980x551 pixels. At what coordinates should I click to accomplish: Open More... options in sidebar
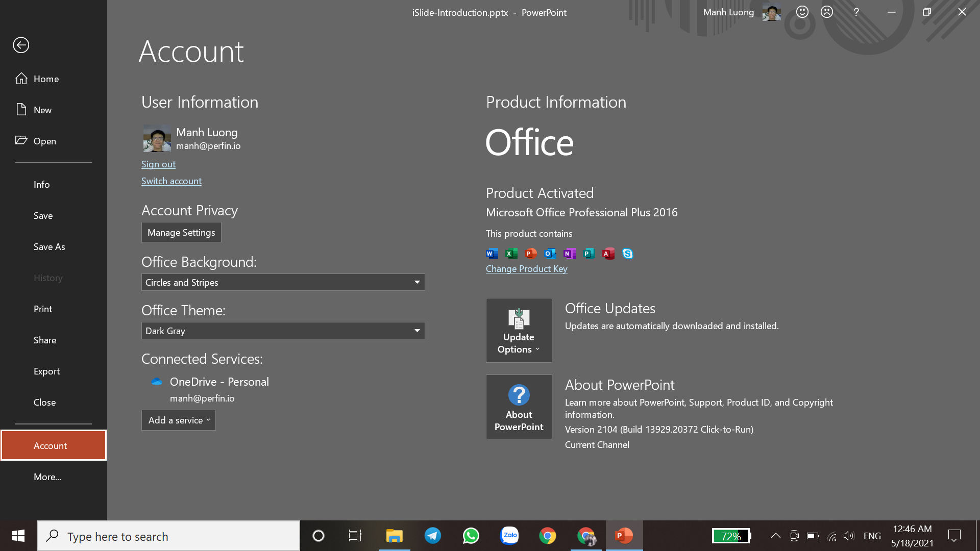(x=54, y=477)
